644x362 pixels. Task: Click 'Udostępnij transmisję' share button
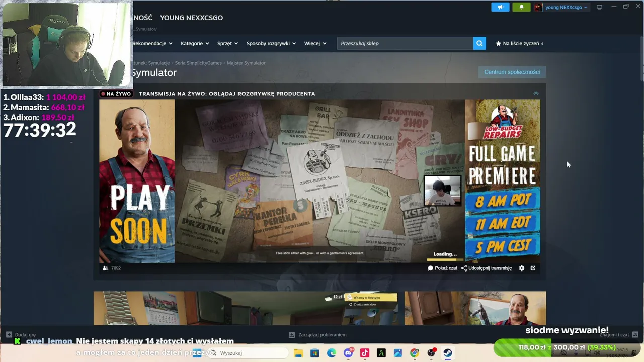click(x=486, y=268)
